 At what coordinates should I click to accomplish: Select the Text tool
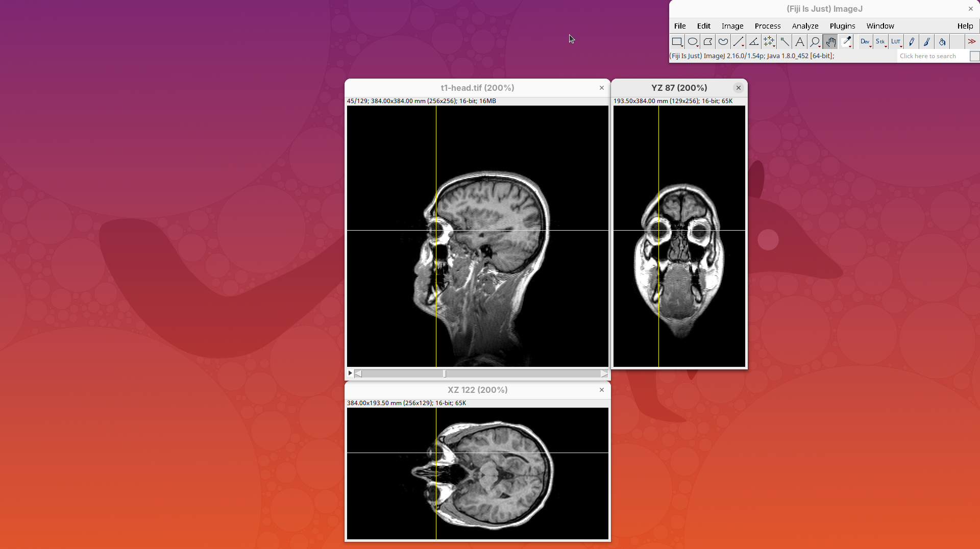[800, 42]
